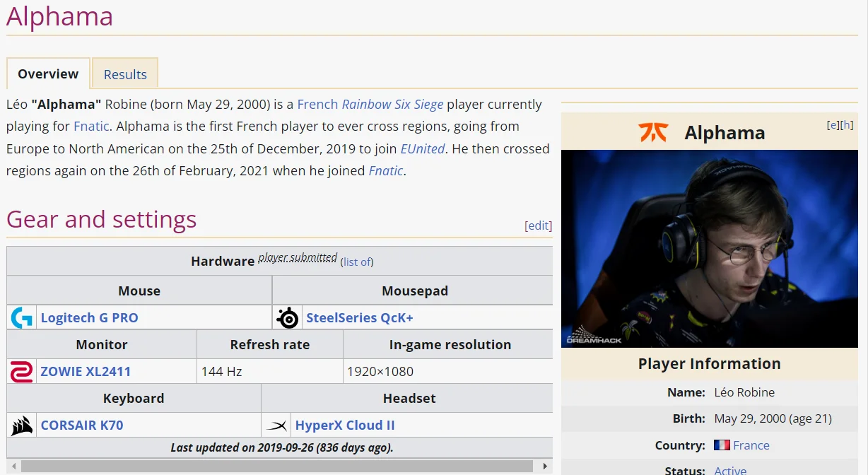Click Alphama's player photo
This screenshot has height=475, width=868.
[710, 249]
